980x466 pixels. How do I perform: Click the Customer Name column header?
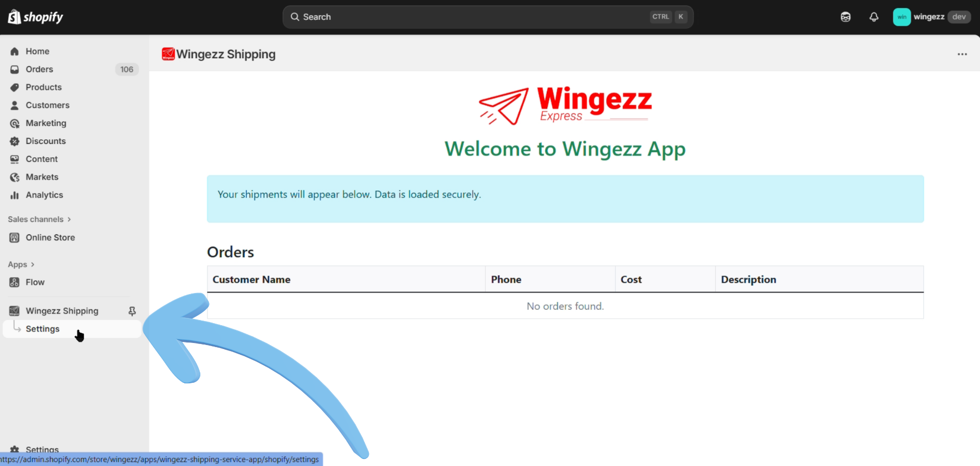point(251,280)
